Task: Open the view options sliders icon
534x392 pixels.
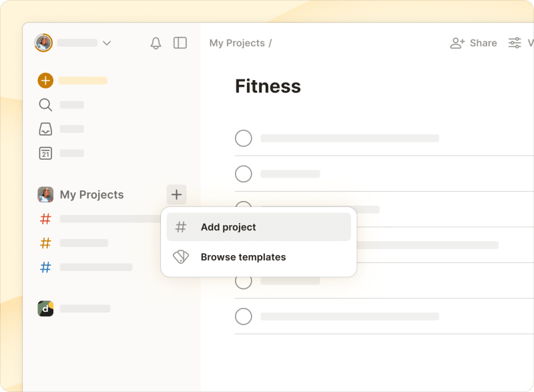Action: pyautogui.click(x=515, y=43)
